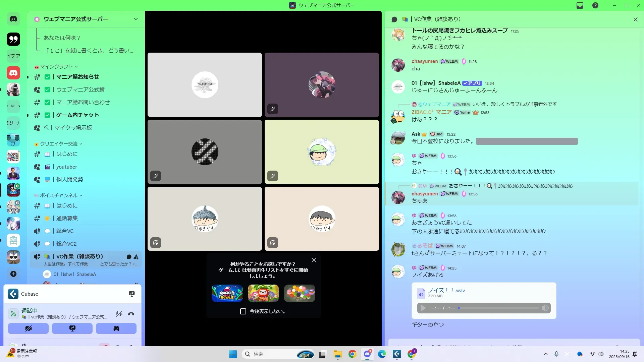The width and height of the screenshot is (644, 362).
Task: Check the 今後表示しない checkbox
Action: coord(243,311)
